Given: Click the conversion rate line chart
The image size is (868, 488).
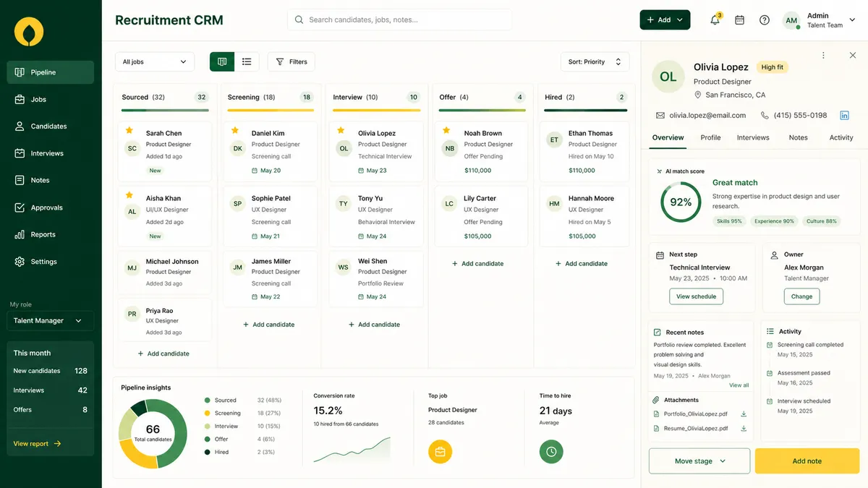Looking at the screenshot, I should coord(352,449).
